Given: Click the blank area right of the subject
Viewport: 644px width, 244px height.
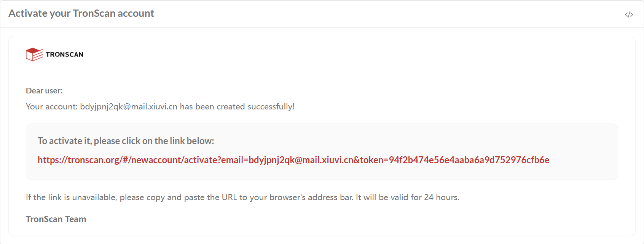Looking at the screenshot, I should [381, 14].
